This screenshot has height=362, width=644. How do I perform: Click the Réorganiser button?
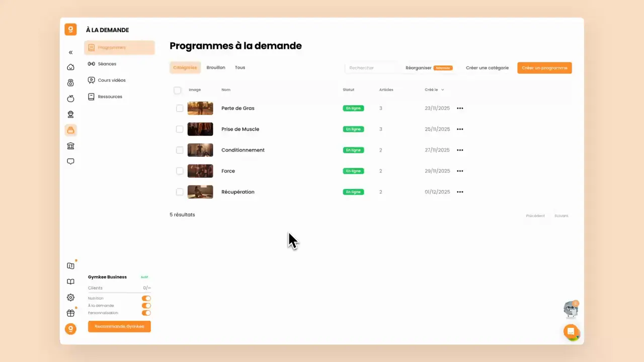click(x=429, y=68)
